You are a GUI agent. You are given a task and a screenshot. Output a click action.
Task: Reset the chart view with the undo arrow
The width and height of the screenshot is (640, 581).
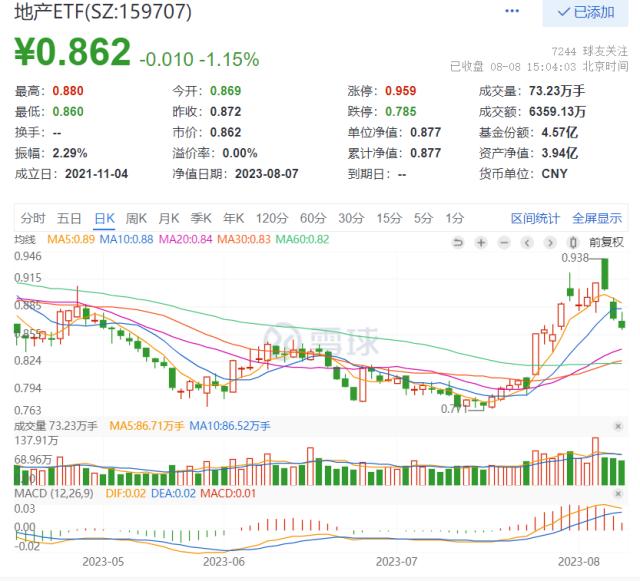(x=458, y=243)
